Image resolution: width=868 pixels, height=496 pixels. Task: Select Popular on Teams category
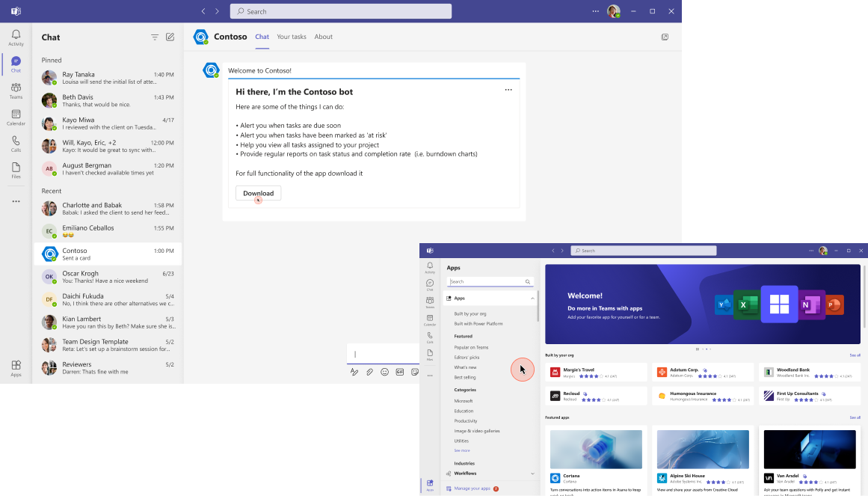tap(471, 347)
